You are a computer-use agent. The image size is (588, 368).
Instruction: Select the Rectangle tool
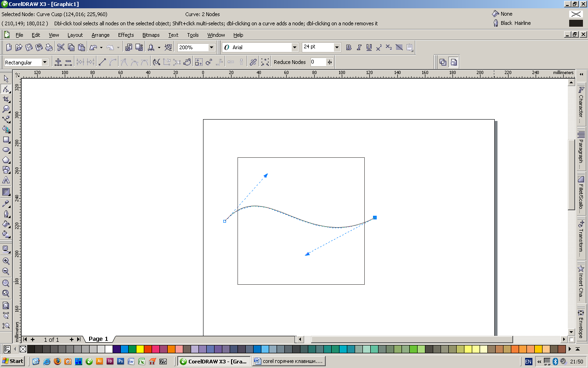6,139
